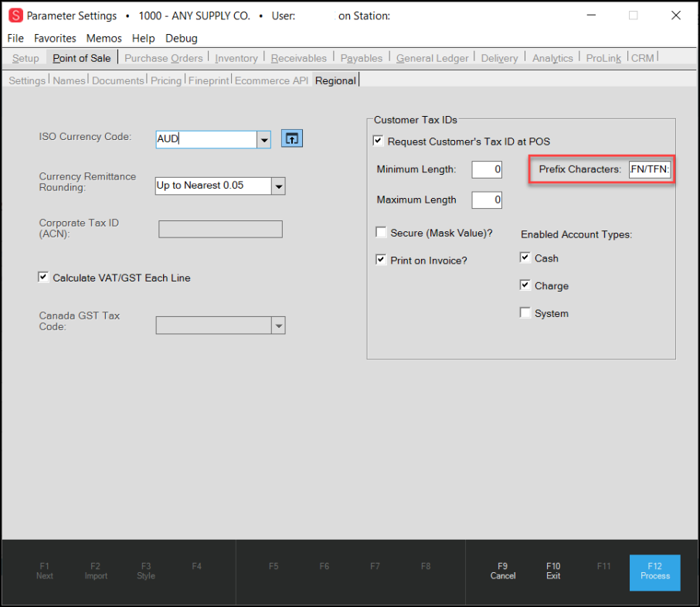Viewport: 700px width, 607px height.
Task: Select the Names sub-tab
Action: pos(69,80)
